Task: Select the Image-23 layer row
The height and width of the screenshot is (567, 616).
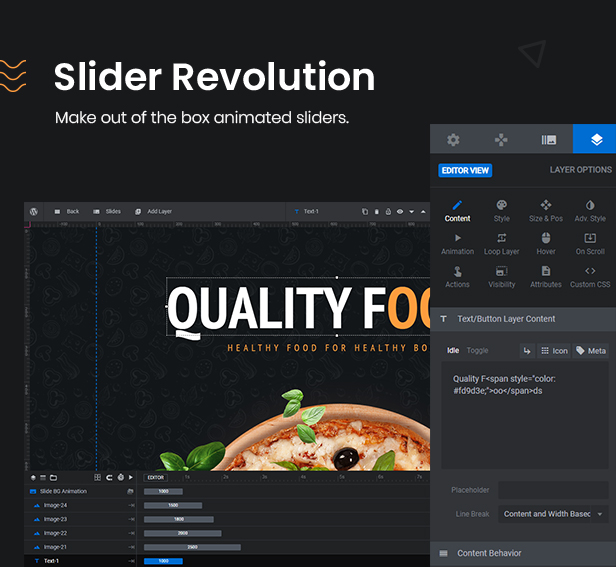Action: tap(80, 519)
